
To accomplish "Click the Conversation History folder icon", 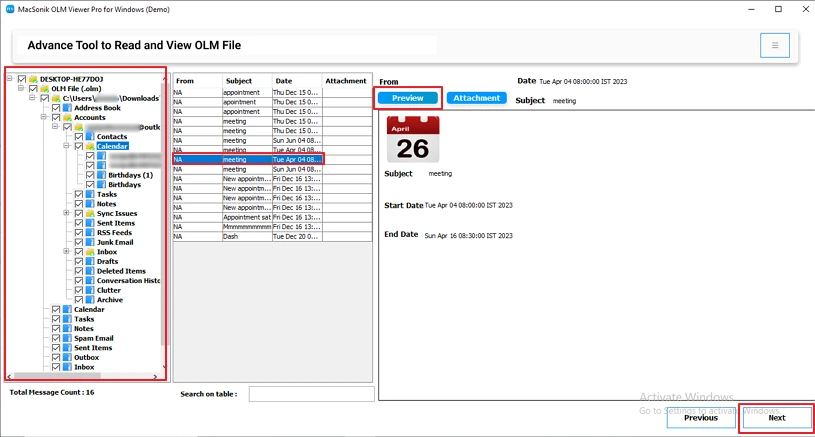I will coord(90,281).
